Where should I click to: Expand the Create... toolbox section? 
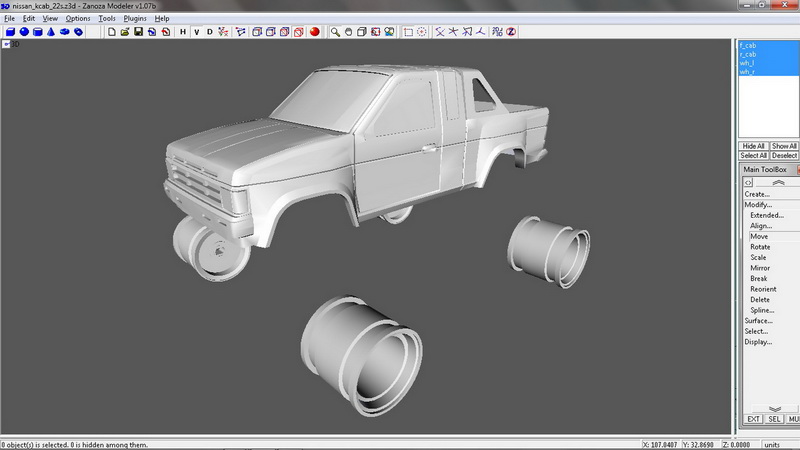[x=757, y=194]
